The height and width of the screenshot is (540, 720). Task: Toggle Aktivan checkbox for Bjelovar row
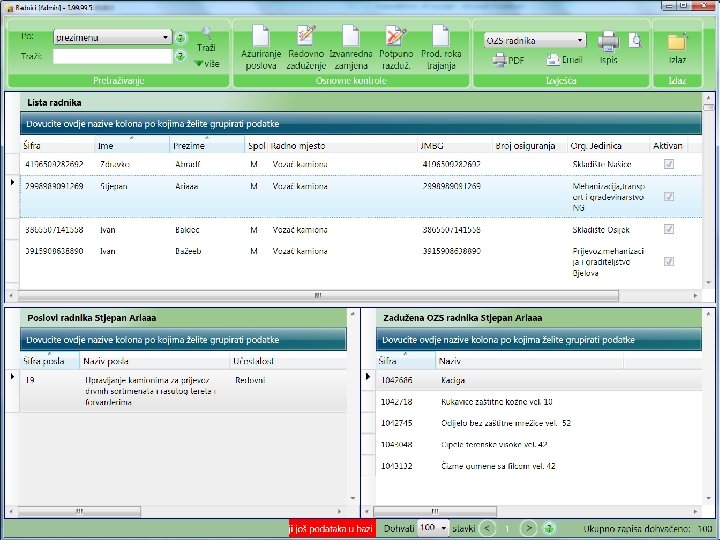pyautogui.click(x=669, y=262)
